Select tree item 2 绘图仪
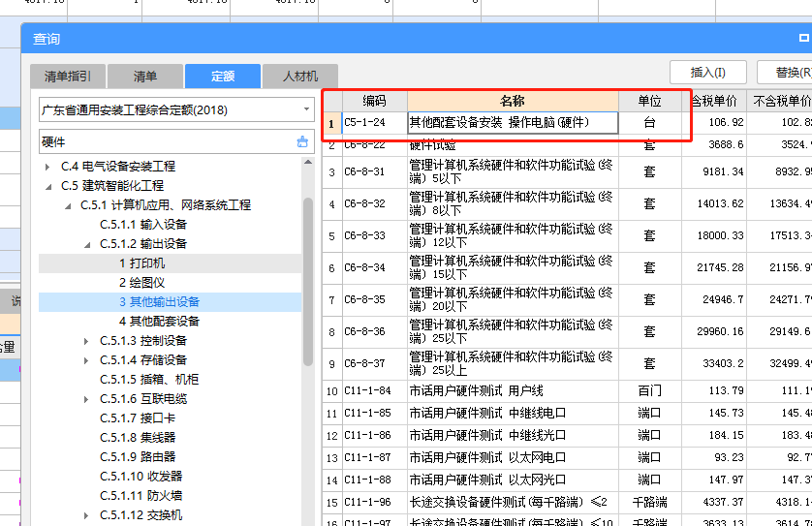Viewport: 812px width, 526px height. coord(170,283)
